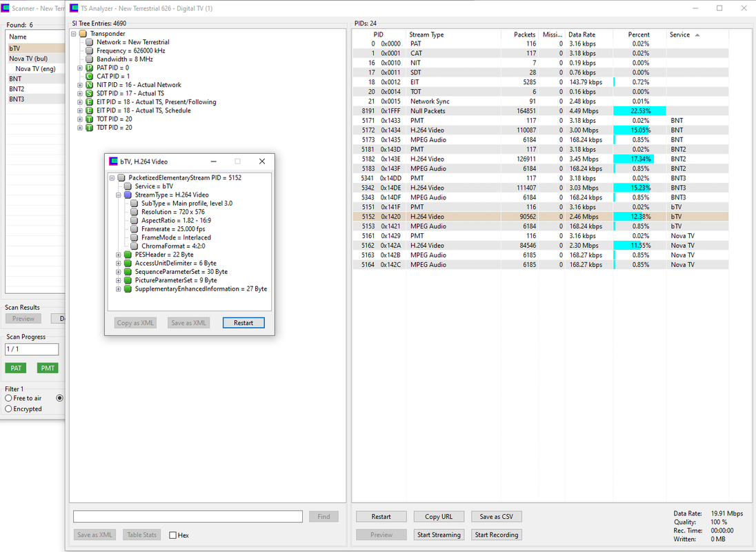Image resolution: width=756 pixels, height=552 pixels.
Task: Click the green PAT button in Scanner
Action: [16, 368]
